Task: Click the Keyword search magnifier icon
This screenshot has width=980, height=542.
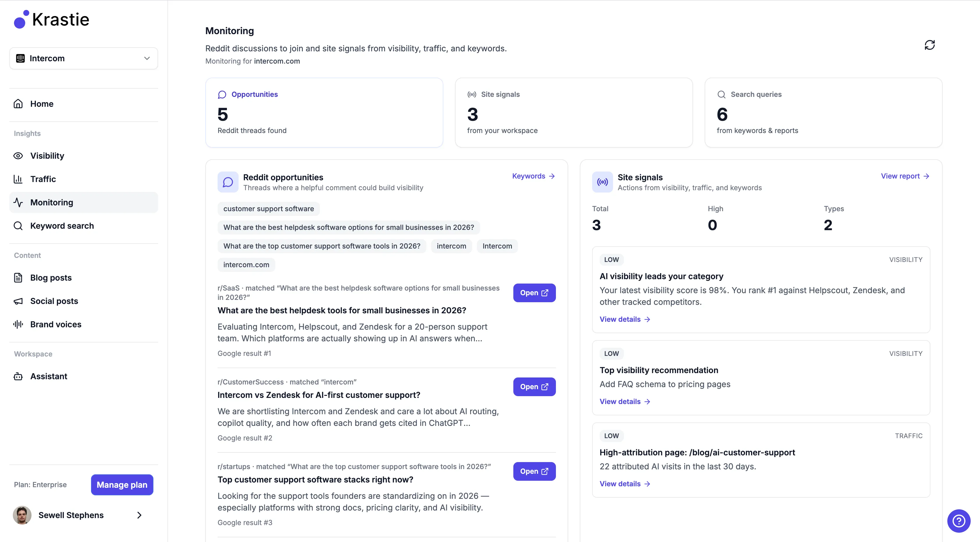Action: coord(18,226)
